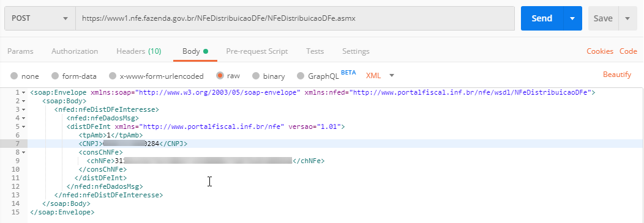Select the Body tab
The width and height of the screenshot is (644, 223).
tap(195, 51)
